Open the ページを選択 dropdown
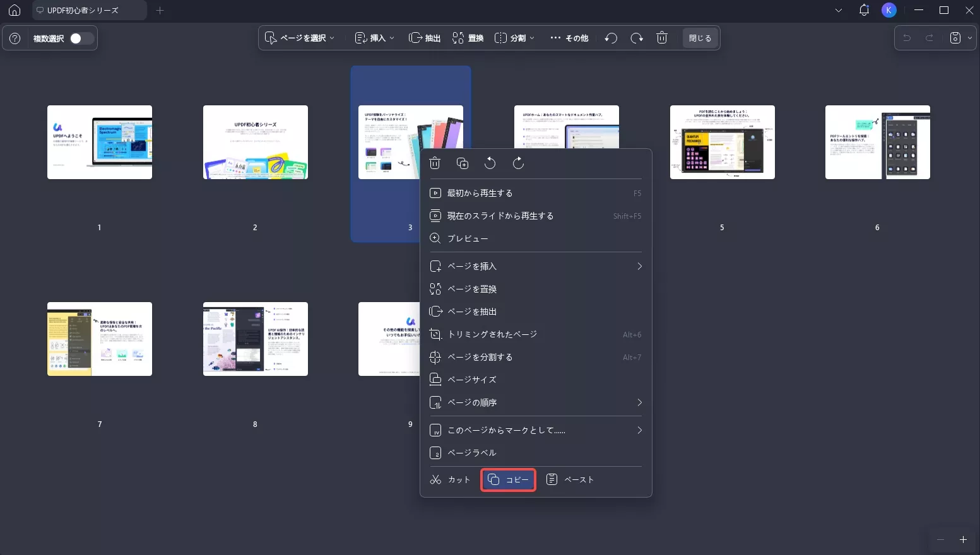The image size is (980, 555). 300,38
